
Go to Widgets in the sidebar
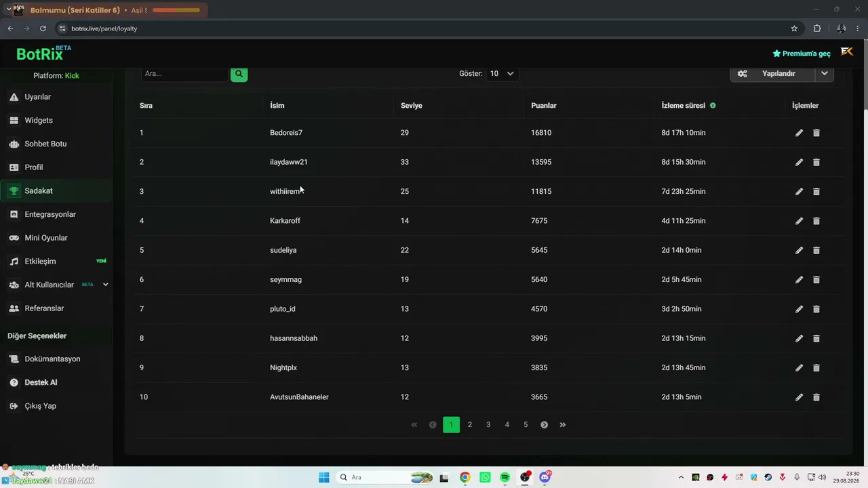57,121
